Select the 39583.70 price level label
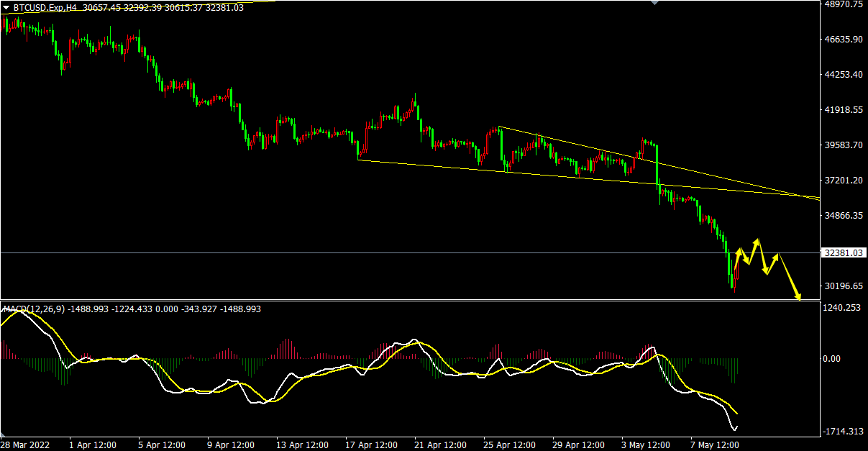Viewport: 868px width, 451px height. (843, 145)
